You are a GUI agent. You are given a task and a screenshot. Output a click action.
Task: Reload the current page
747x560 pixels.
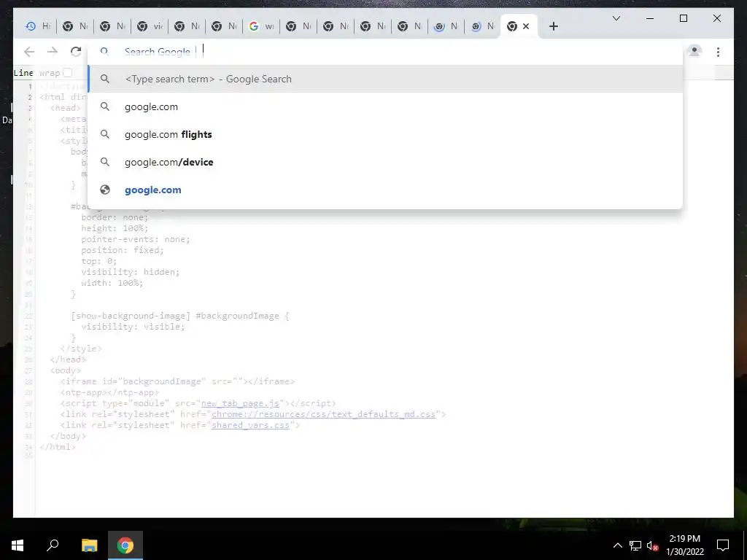click(76, 52)
